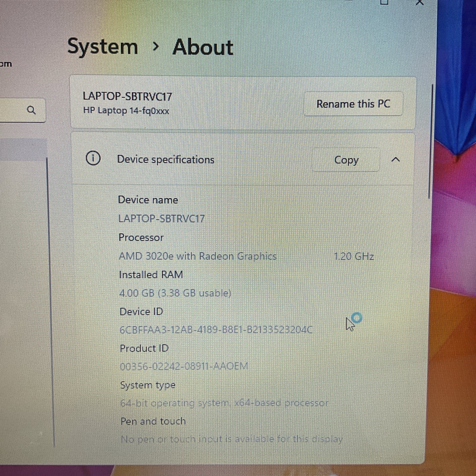Select the Device ID value 6CBFFAA3-12AB-4189
The height and width of the screenshot is (476, 476).
(216, 330)
